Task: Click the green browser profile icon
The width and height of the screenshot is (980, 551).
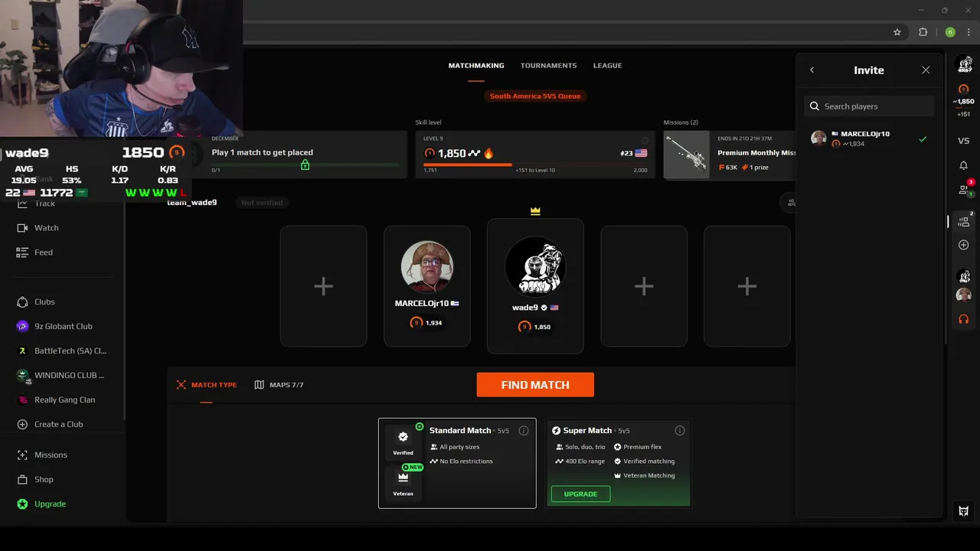Action: tap(950, 32)
